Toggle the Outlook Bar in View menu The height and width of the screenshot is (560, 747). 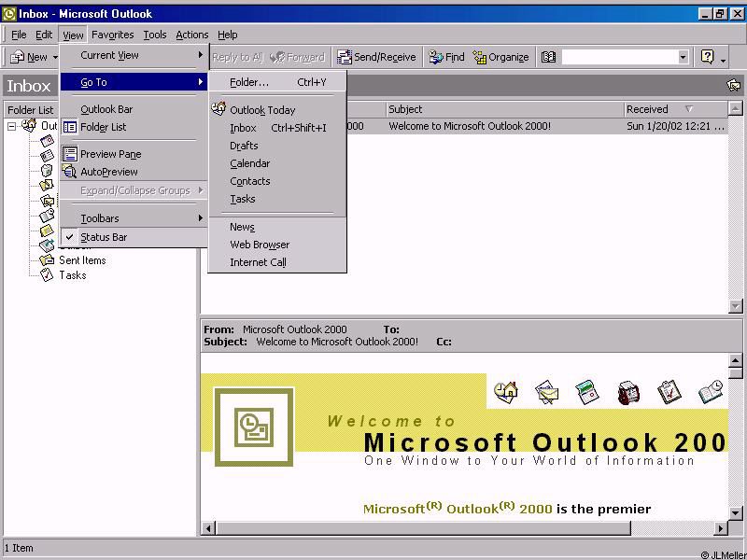(x=134, y=109)
